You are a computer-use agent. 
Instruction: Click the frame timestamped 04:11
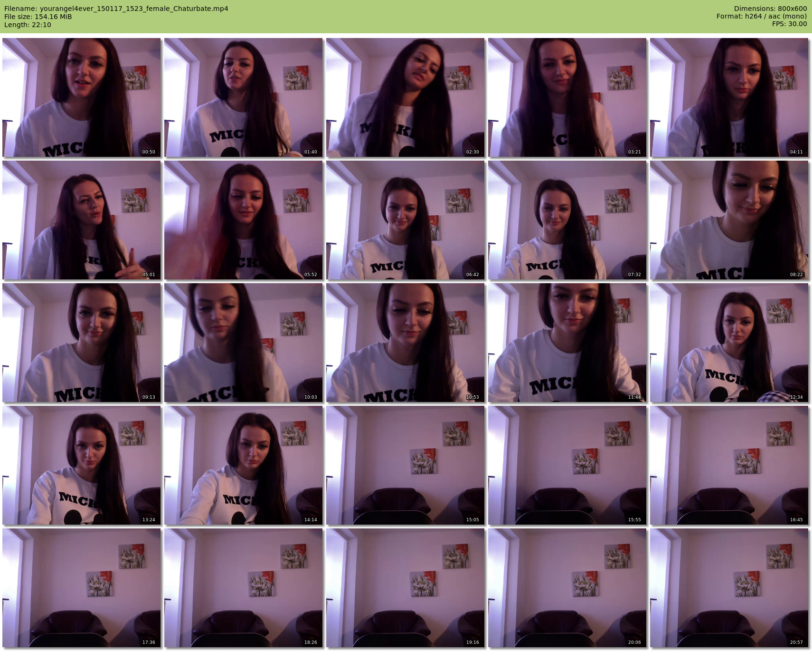point(729,97)
